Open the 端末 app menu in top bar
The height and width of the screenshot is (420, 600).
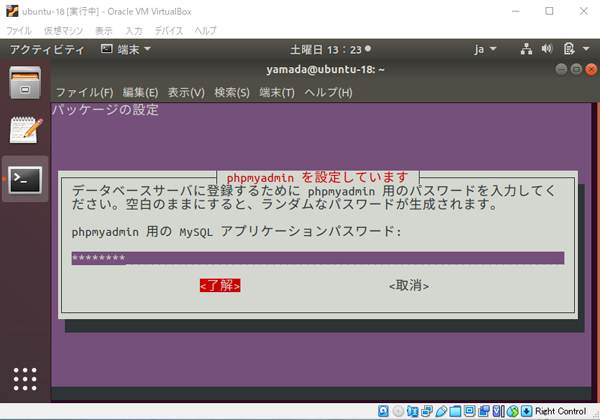pos(126,49)
